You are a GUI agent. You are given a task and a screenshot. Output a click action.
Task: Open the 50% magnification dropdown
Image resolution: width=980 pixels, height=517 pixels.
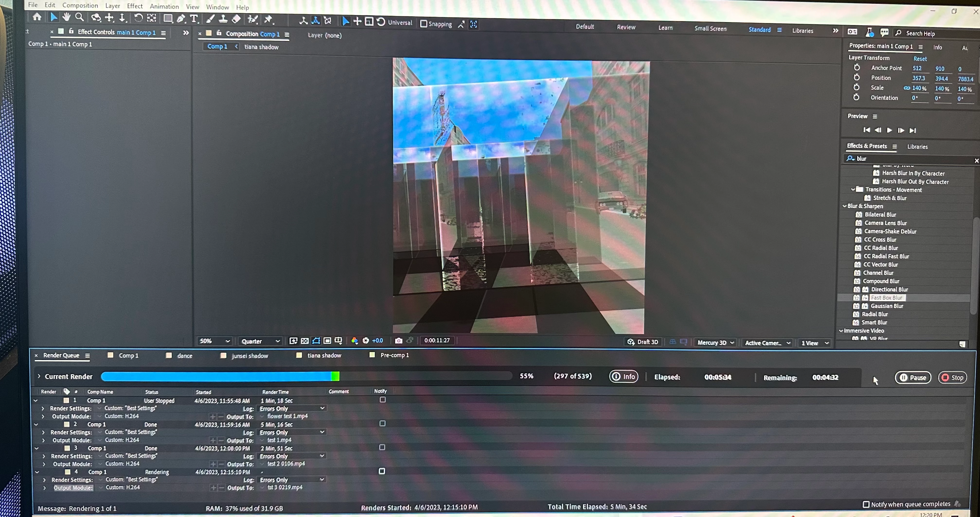click(x=215, y=341)
